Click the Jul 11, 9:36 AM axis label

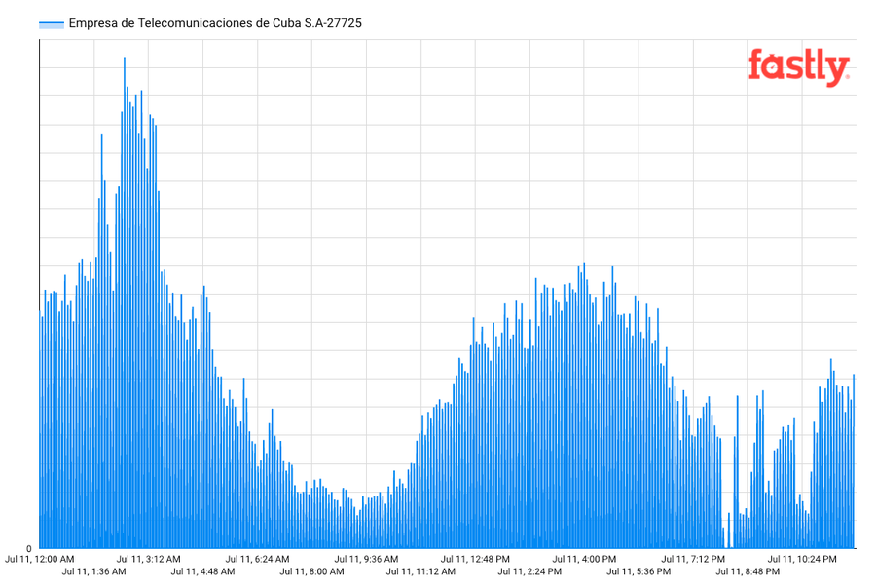[367, 559]
